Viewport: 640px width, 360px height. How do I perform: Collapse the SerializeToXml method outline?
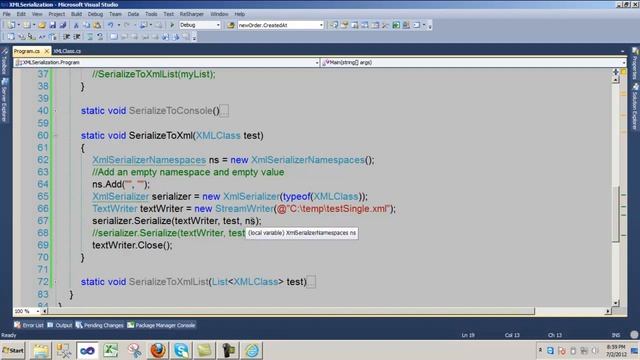pos(56,135)
